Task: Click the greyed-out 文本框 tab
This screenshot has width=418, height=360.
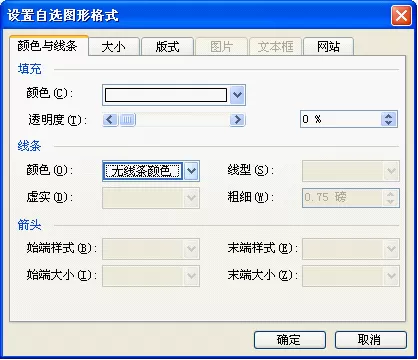Action: [276, 46]
